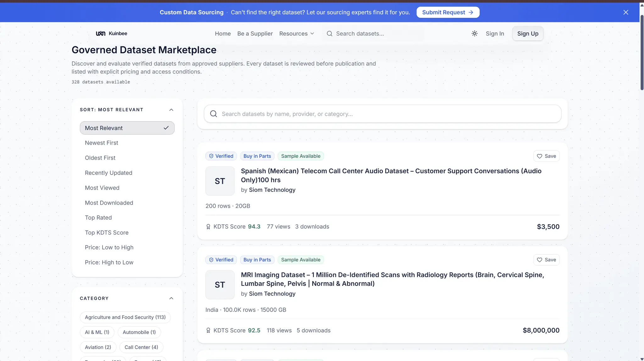Viewport: 644px width, 361px height.
Task: Click Sample Available tag on MRI Imaging dataset
Action: pyautogui.click(x=301, y=260)
